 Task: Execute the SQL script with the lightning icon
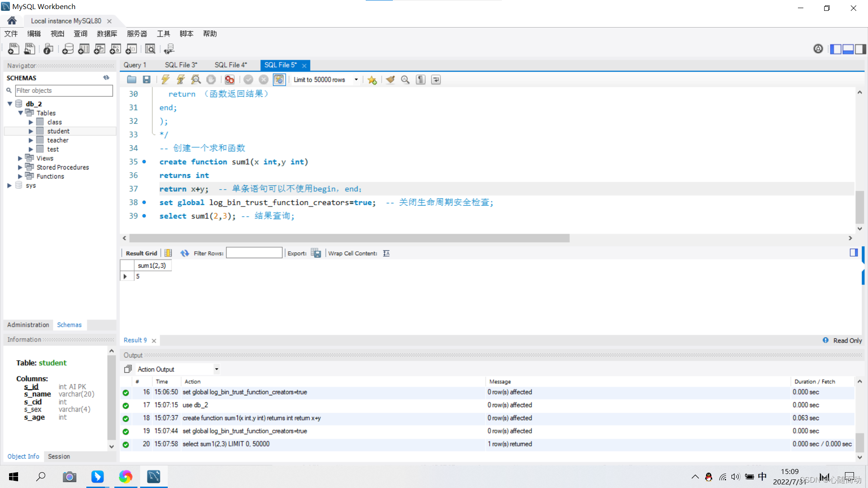[165, 80]
